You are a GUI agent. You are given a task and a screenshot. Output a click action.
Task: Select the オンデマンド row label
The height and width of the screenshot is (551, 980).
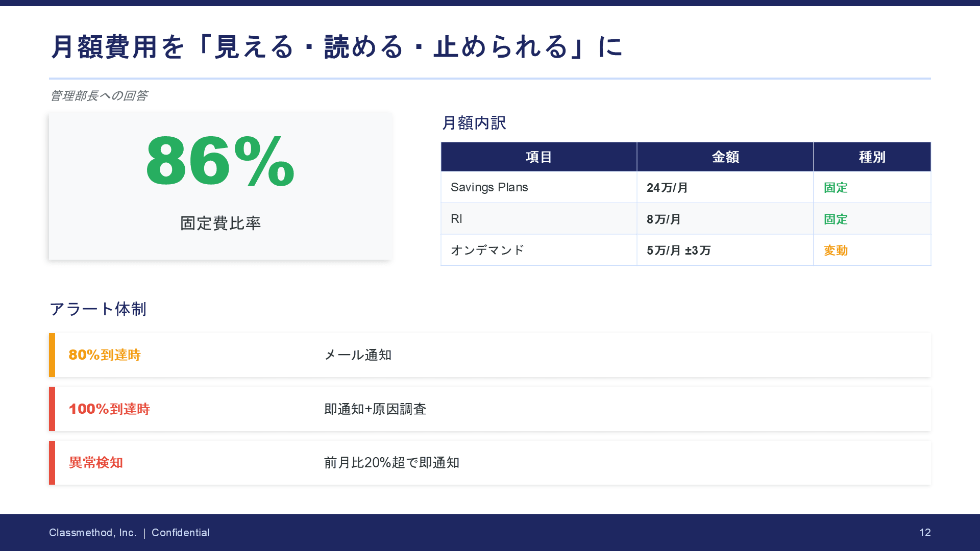487,250
